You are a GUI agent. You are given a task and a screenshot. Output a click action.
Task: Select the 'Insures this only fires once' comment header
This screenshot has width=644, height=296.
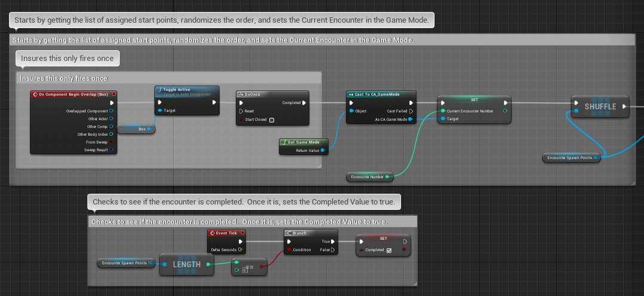click(169, 78)
